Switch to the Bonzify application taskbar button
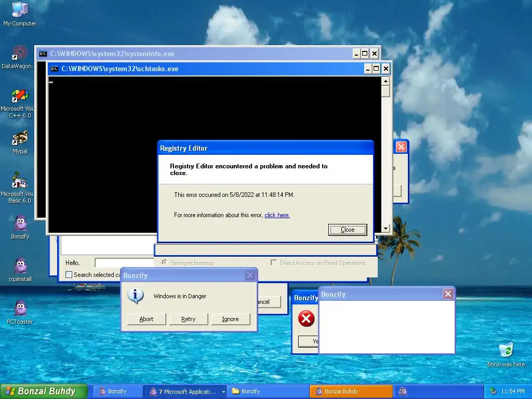The height and width of the screenshot is (399, 532). pyautogui.click(x=117, y=391)
